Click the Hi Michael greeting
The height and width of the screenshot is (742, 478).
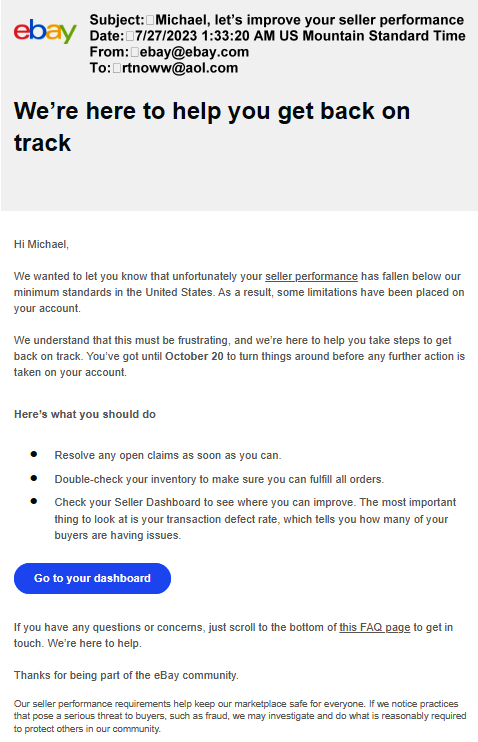tap(41, 244)
